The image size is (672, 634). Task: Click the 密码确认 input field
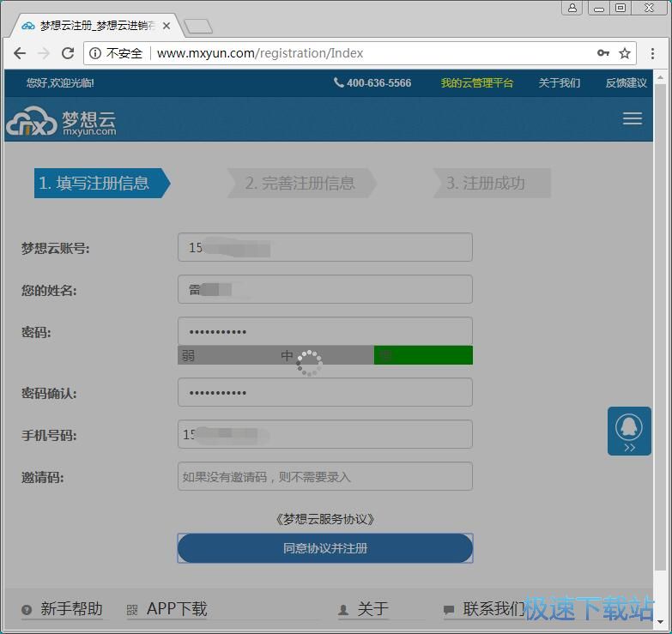(324, 392)
